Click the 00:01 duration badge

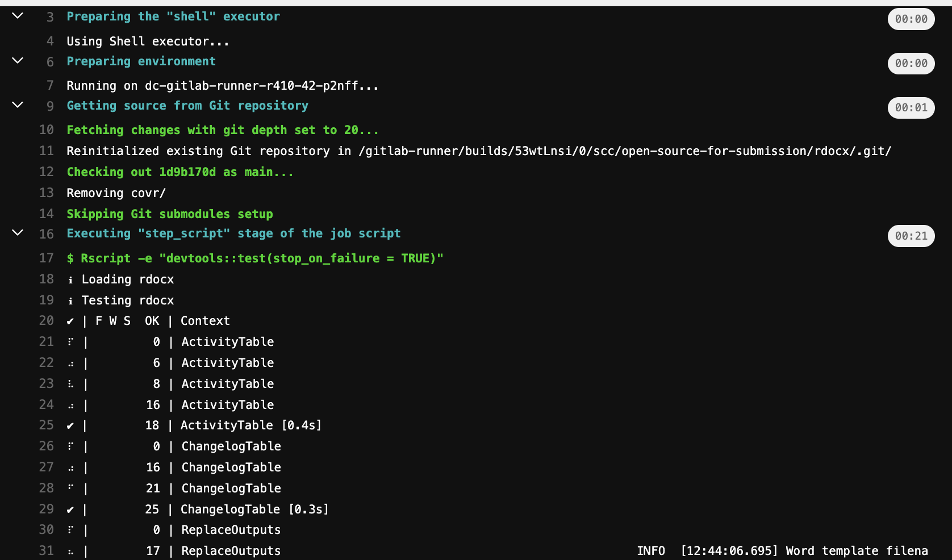[x=911, y=108]
